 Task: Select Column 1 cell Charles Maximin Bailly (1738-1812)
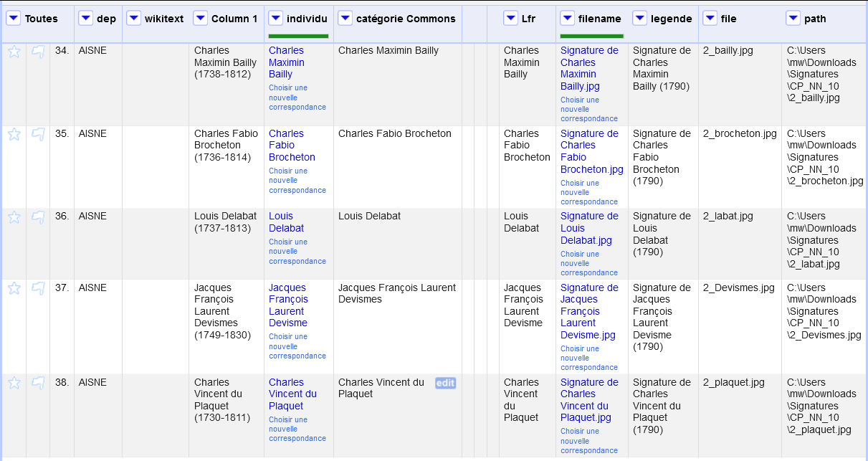pos(226,85)
